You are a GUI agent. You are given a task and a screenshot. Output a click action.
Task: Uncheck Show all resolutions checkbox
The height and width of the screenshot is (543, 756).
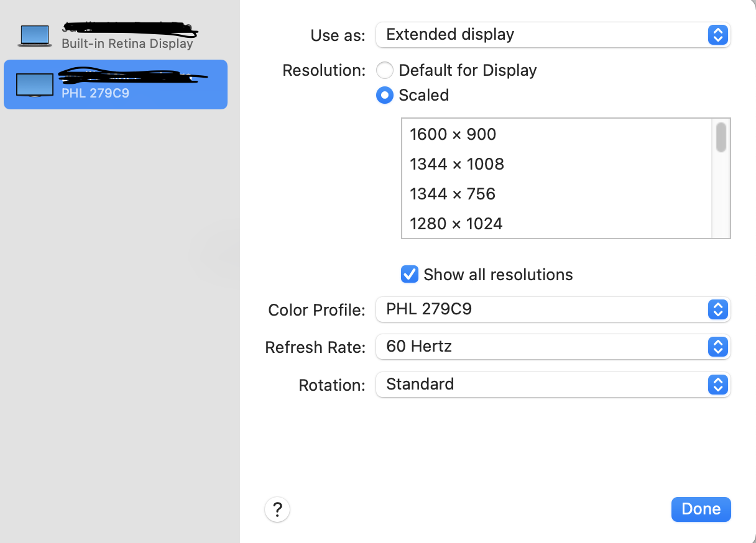tap(410, 274)
